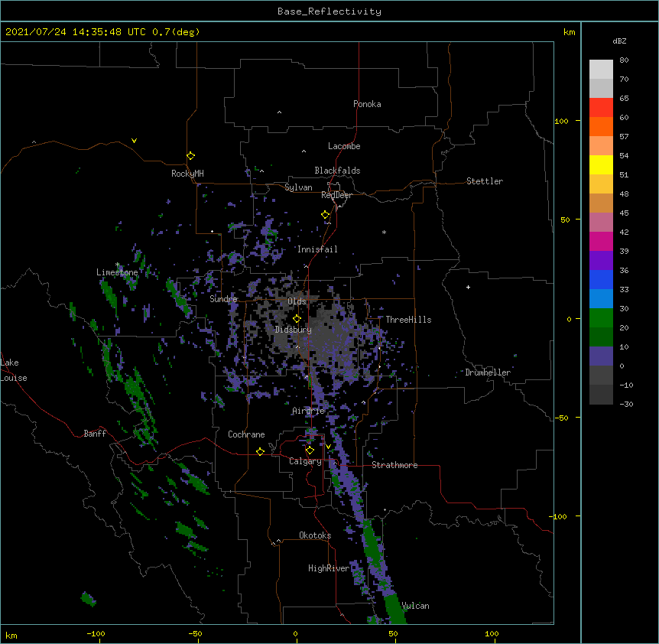Pick the bright yellow swatch in legend
The image size is (659, 644).
point(601,164)
